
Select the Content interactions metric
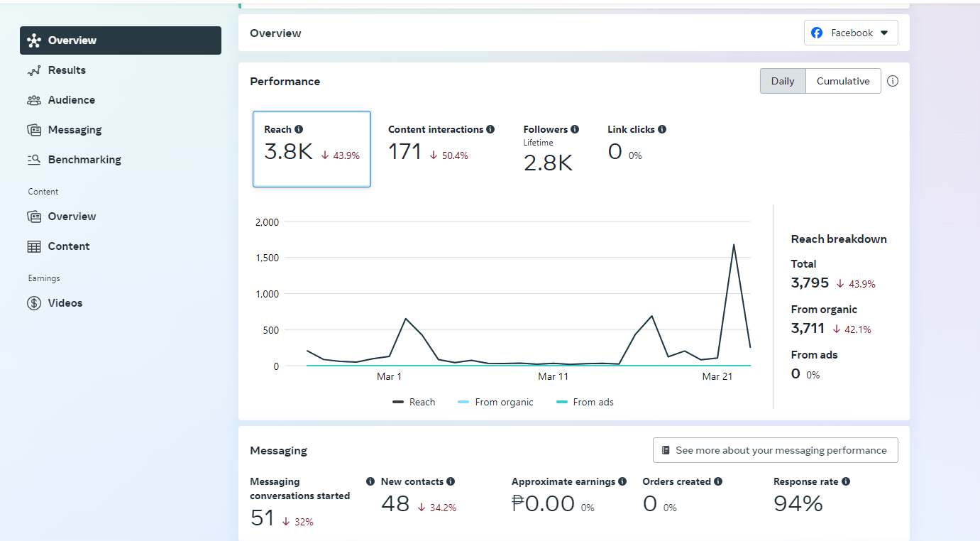pyautogui.click(x=441, y=143)
